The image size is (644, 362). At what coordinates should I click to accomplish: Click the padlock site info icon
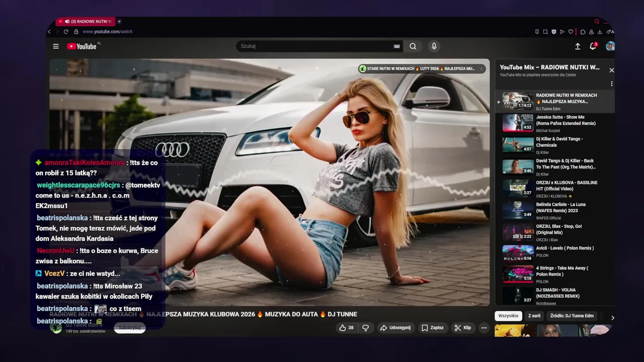coord(76,32)
